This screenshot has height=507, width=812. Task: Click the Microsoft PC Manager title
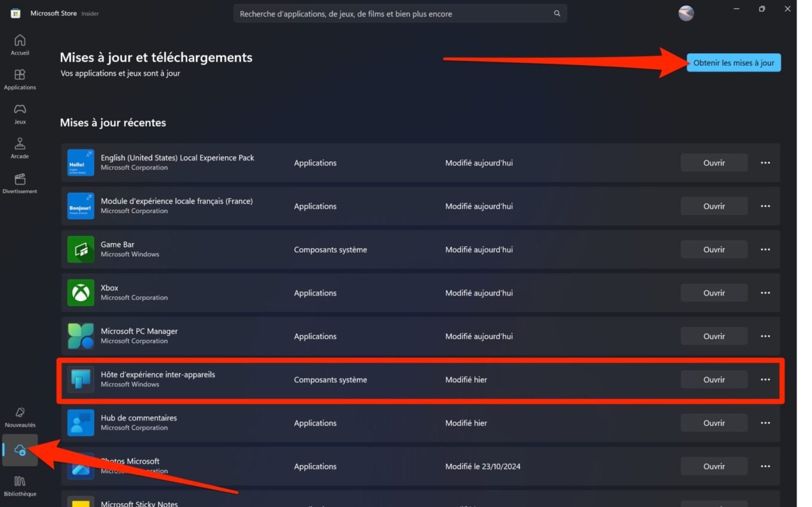click(139, 331)
